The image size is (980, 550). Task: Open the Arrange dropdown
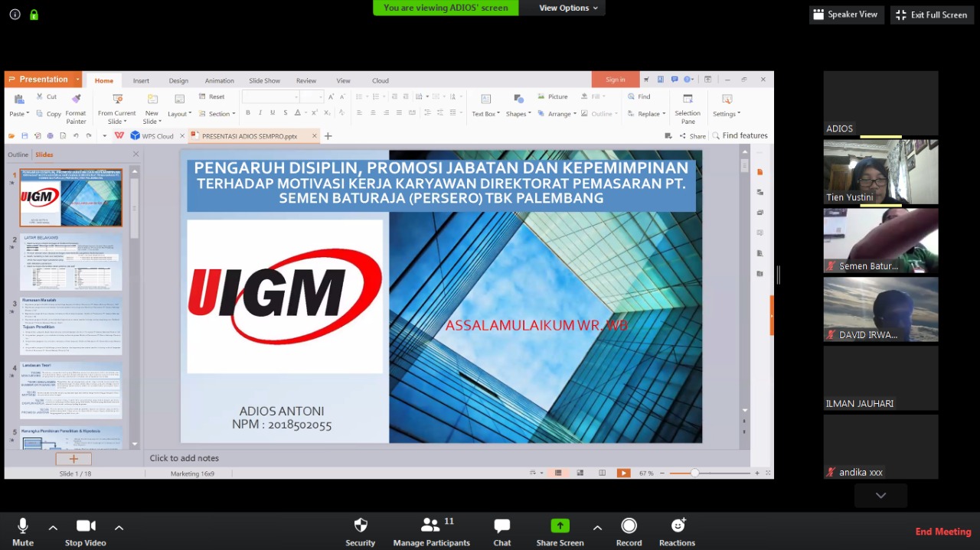(x=557, y=114)
